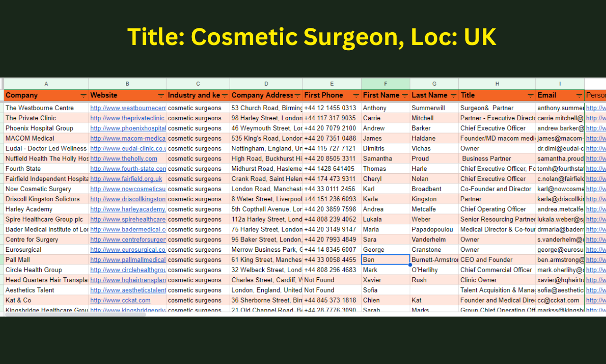Screen dimensions: 606x364
Task: Open the westbournecentre website link
Action: click(128, 108)
